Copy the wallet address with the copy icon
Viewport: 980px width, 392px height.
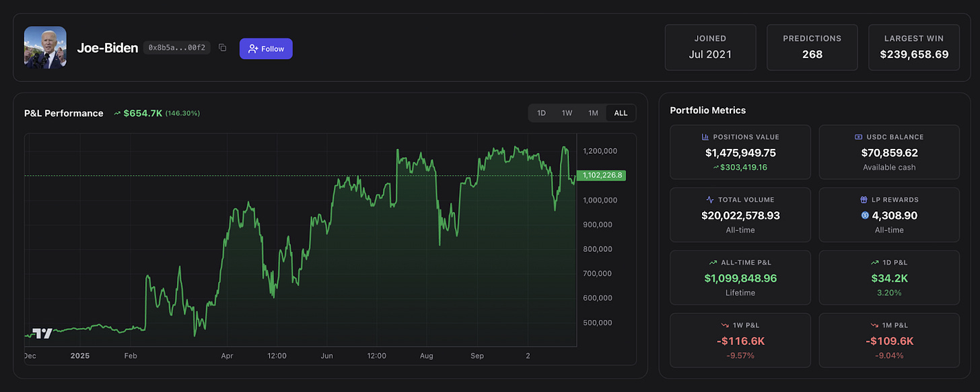(x=223, y=48)
